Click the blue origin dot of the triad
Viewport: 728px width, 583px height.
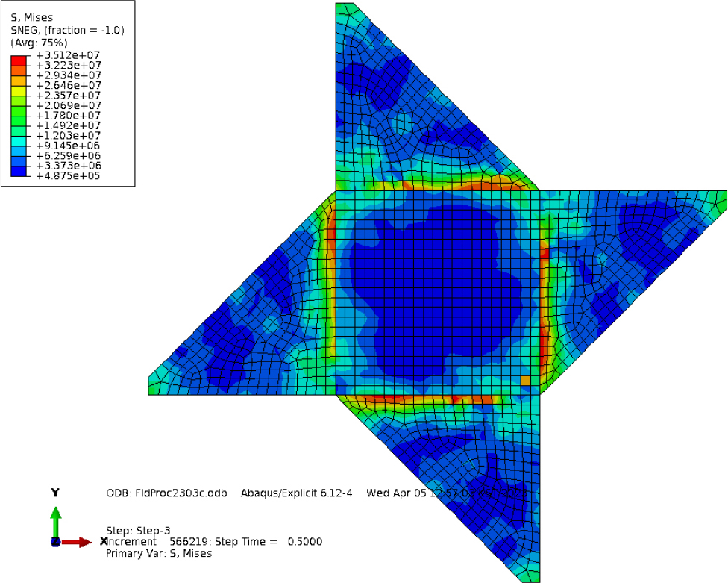point(55,542)
